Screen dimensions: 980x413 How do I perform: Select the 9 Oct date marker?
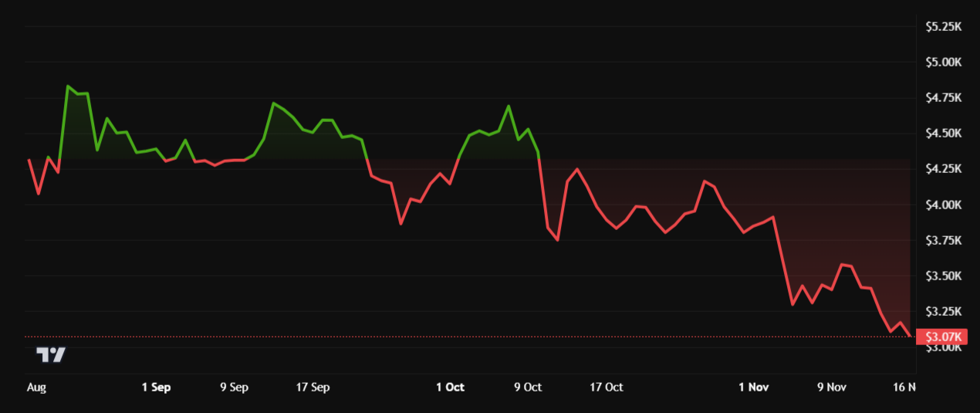[x=528, y=388]
